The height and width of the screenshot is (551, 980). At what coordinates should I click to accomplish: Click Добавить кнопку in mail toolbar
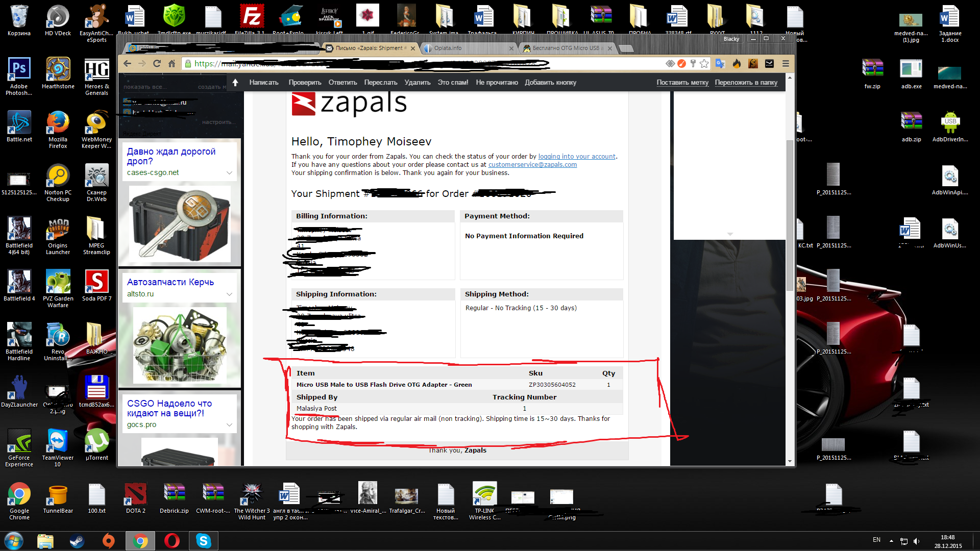tap(550, 83)
